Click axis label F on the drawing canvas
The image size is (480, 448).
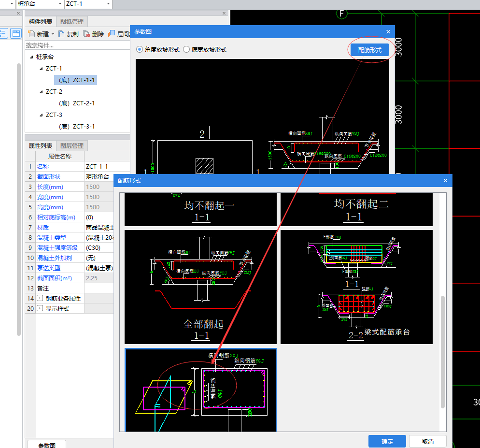click(341, 14)
